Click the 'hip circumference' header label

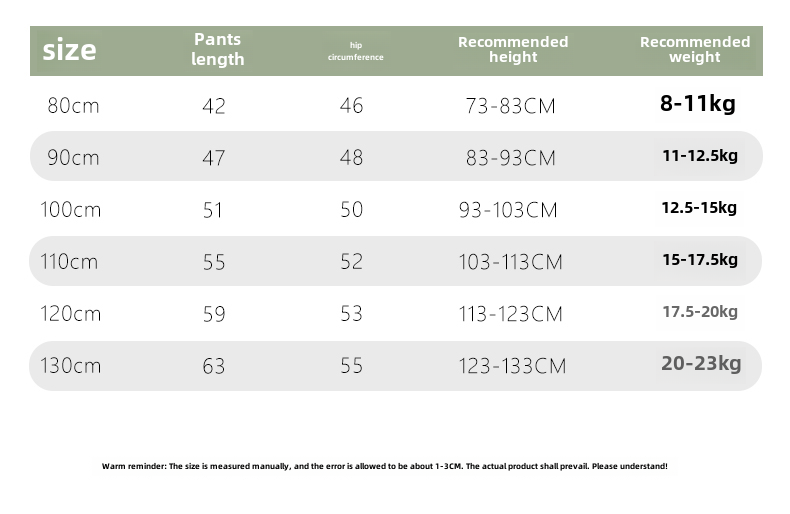(355, 51)
